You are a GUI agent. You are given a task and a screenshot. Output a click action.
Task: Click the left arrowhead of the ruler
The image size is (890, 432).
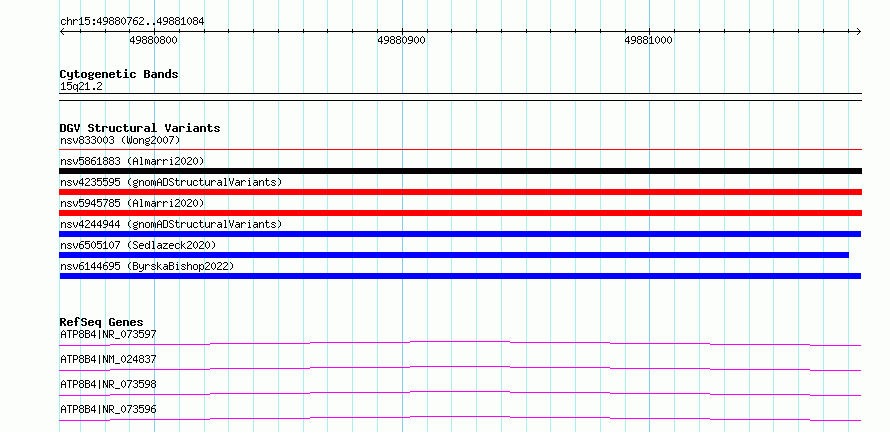(x=62, y=31)
